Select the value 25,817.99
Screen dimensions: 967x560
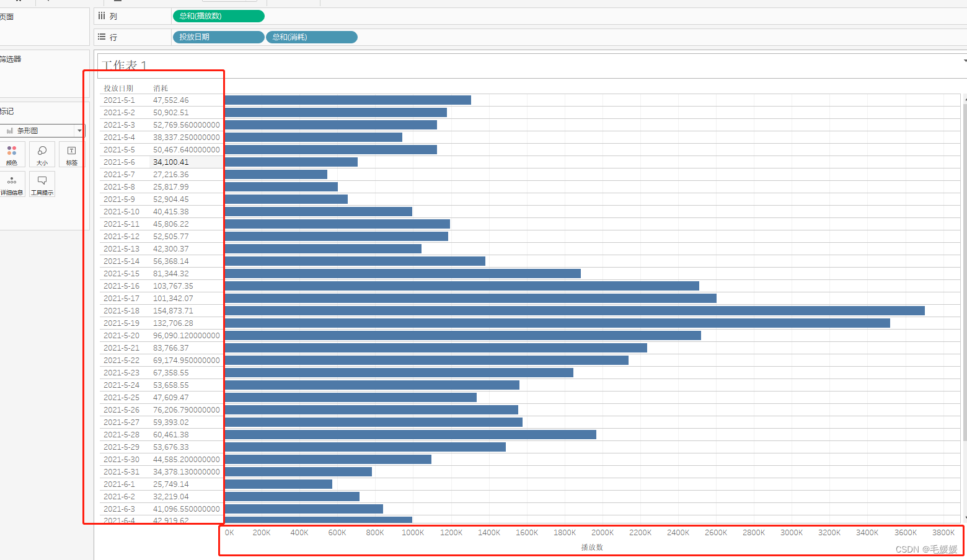coord(171,186)
